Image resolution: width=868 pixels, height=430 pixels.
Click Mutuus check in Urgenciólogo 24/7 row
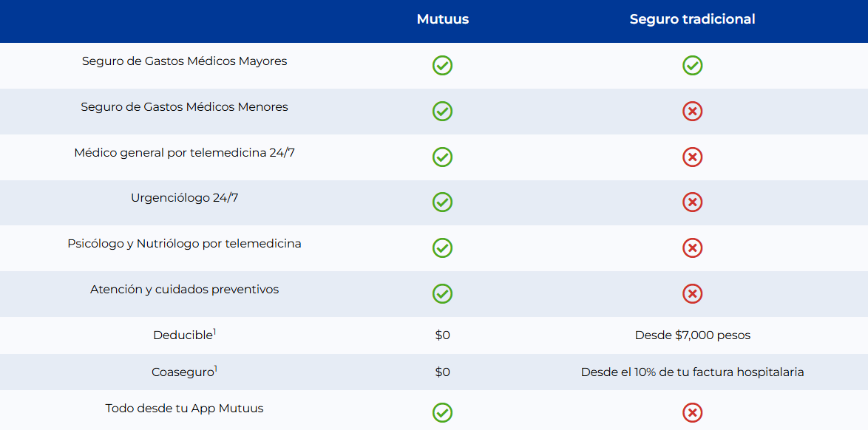442,202
